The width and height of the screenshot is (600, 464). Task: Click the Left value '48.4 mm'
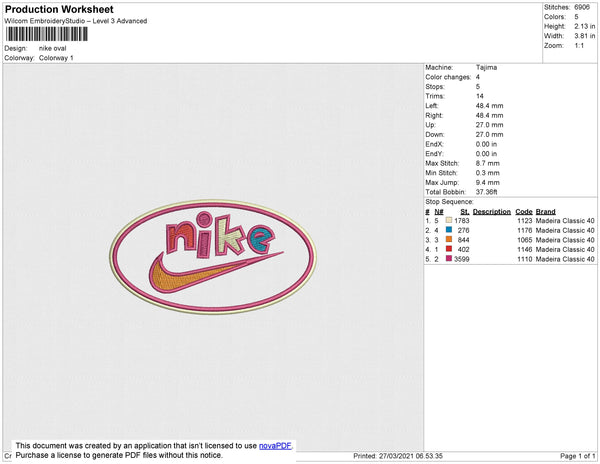489,106
